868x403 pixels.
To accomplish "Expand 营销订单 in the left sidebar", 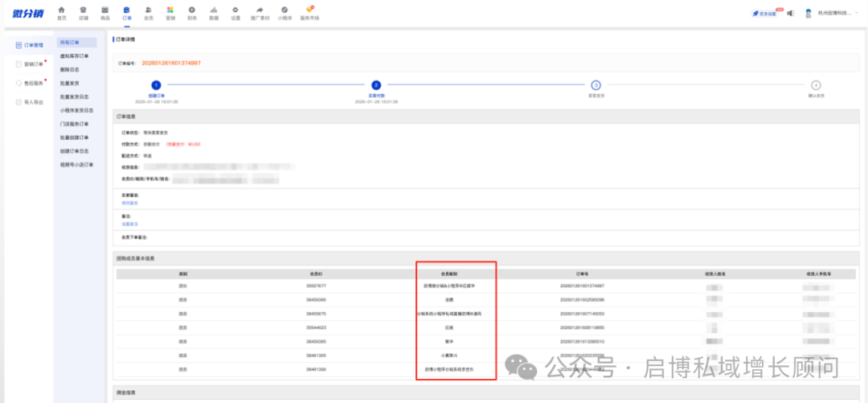I will pos(33,64).
